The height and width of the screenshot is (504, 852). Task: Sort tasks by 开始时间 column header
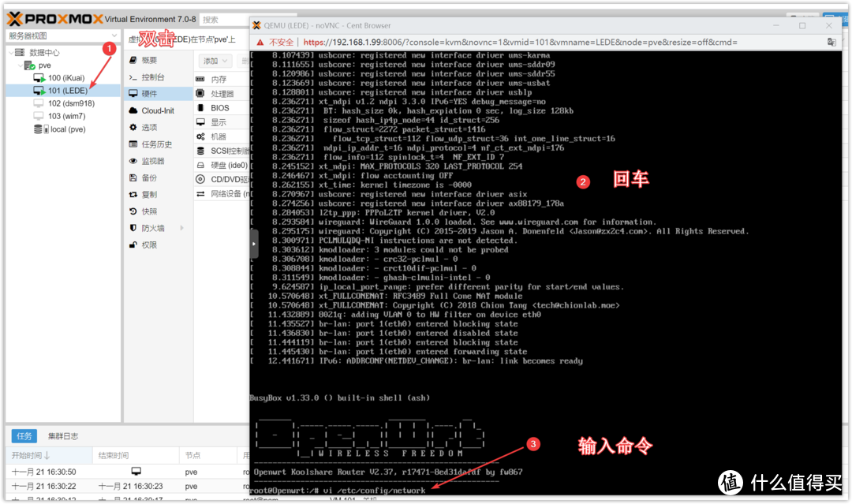point(49,455)
